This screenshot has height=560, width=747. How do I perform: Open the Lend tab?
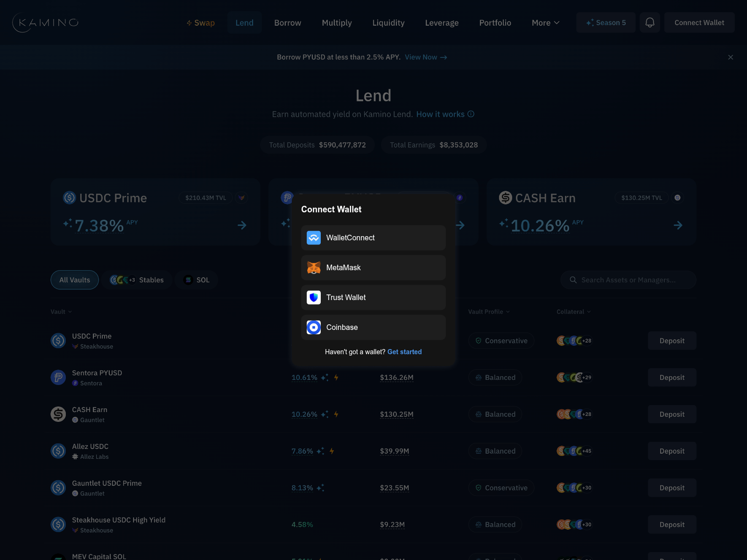click(245, 23)
